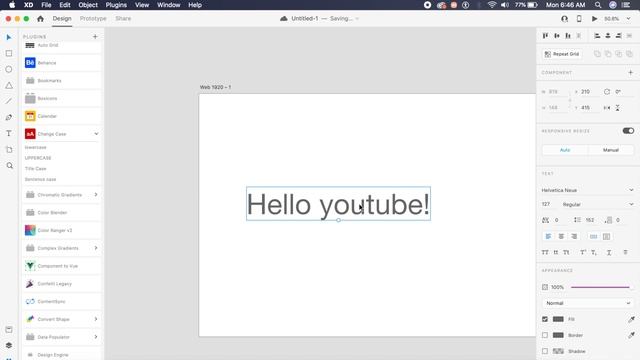This screenshot has height=360, width=640.
Task: Select the Zoom tool
Action: [x=9, y=166]
